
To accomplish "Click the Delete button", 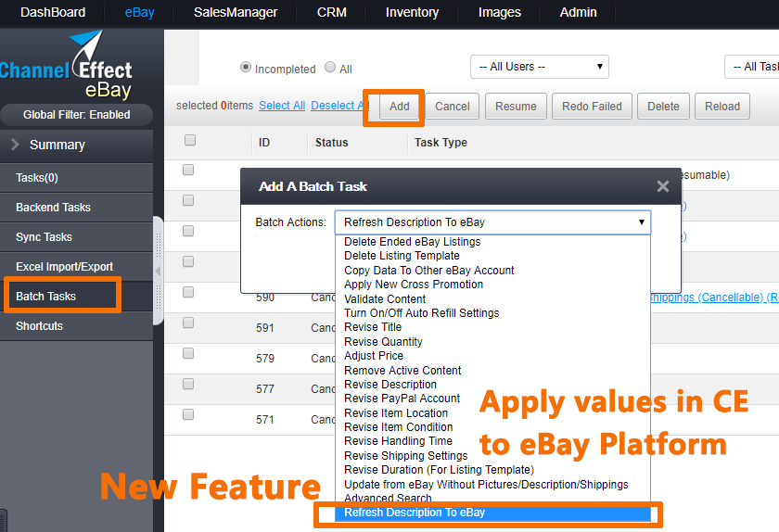I will pos(663,107).
